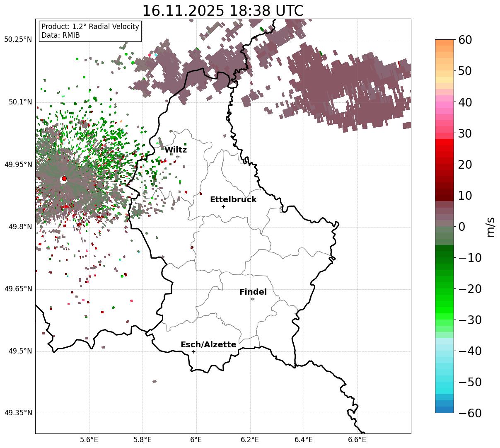500x448 pixels.
Task: Click the 0 tick on the colorbar
Action: pos(461,227)
